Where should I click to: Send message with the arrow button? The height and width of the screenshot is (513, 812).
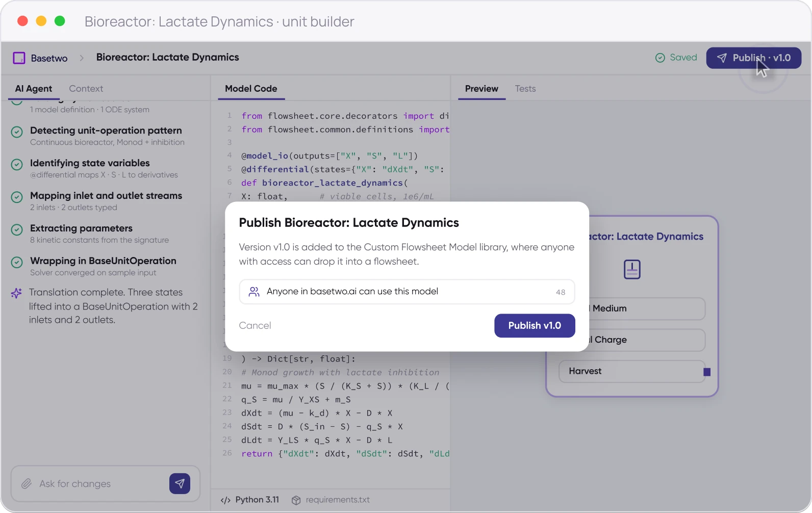[x=180, y=483]
